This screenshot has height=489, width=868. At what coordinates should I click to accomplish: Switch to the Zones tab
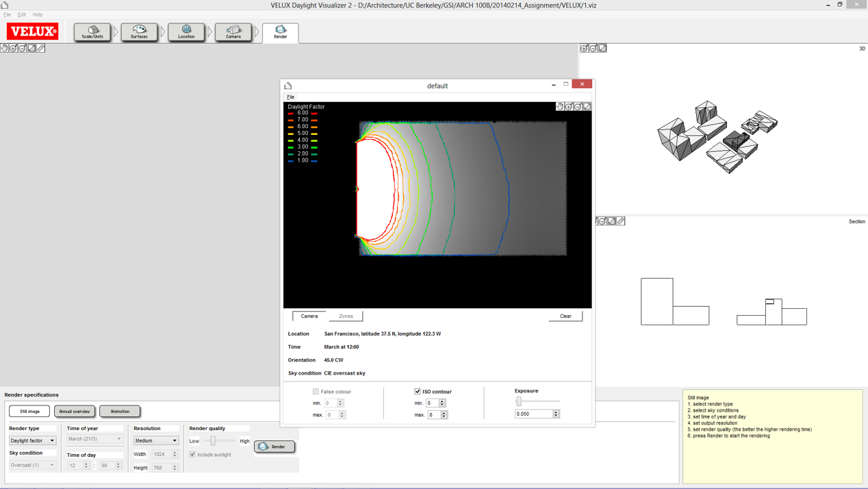(346, 316)
